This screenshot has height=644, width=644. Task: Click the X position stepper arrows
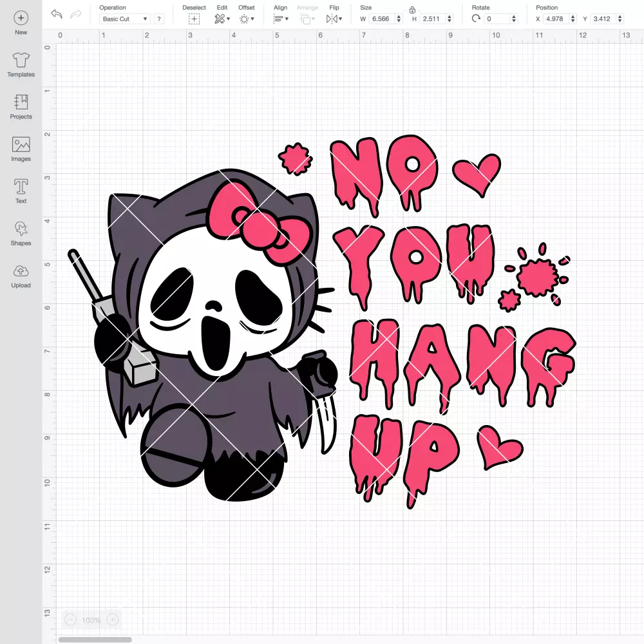point(573,19)
